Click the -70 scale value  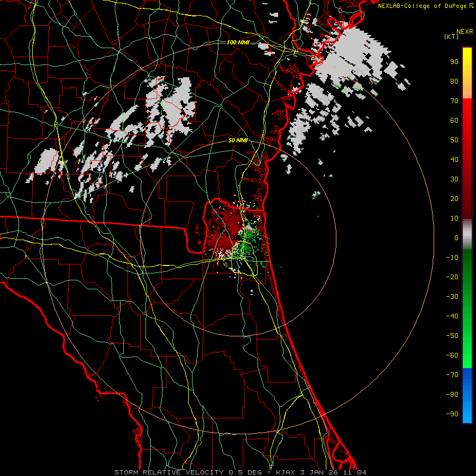click(452, 375)
